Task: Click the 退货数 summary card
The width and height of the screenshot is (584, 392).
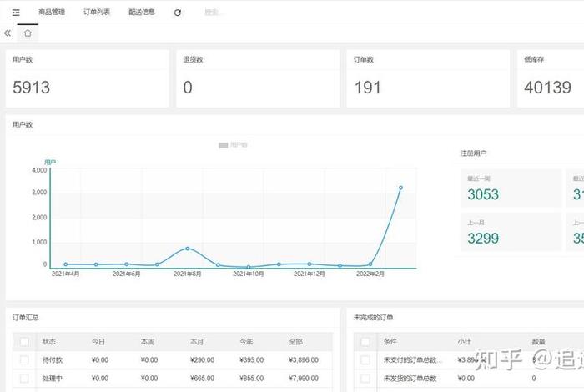Action: 257,78
